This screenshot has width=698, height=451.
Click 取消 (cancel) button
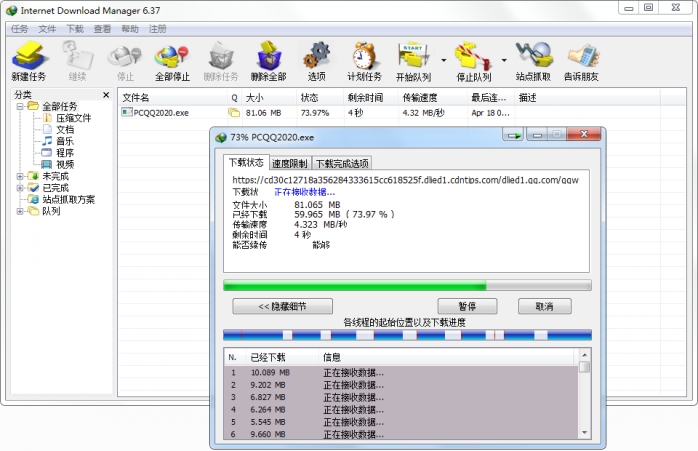(x=544, y=306)
